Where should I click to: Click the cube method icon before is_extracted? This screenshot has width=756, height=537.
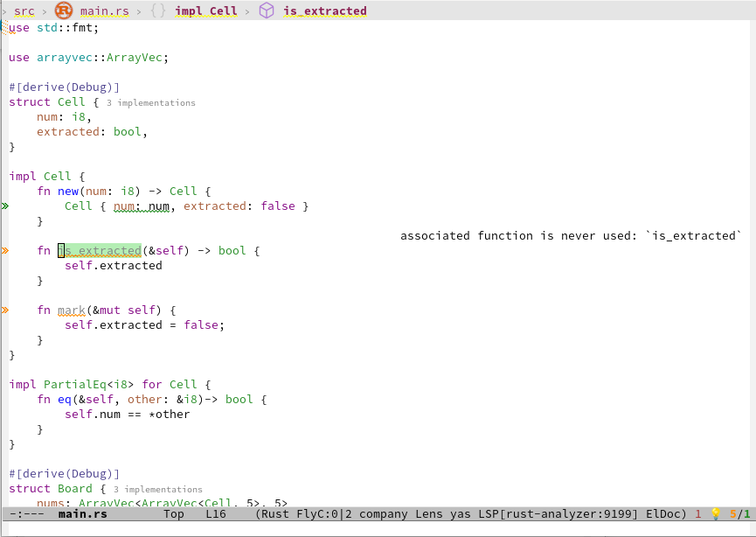click(267, 10)
